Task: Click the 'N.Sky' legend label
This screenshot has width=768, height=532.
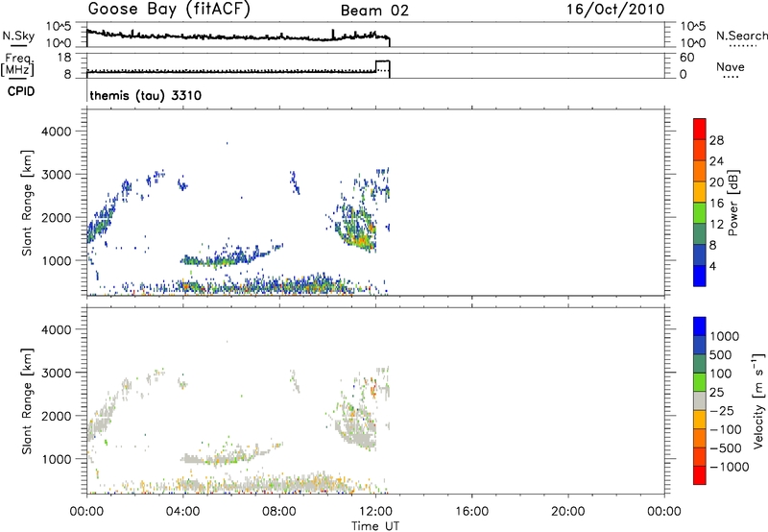Action: pos(18,36)
